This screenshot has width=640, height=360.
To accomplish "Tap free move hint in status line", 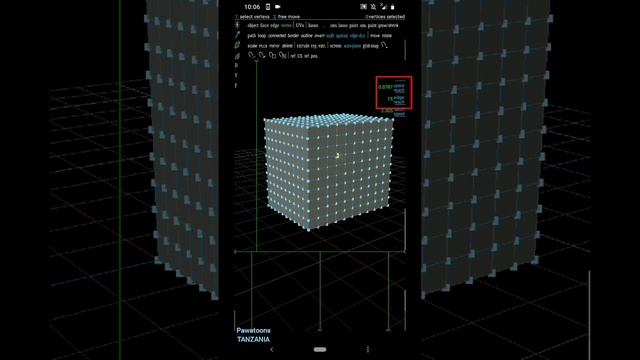I will click(x=289, y=17).
